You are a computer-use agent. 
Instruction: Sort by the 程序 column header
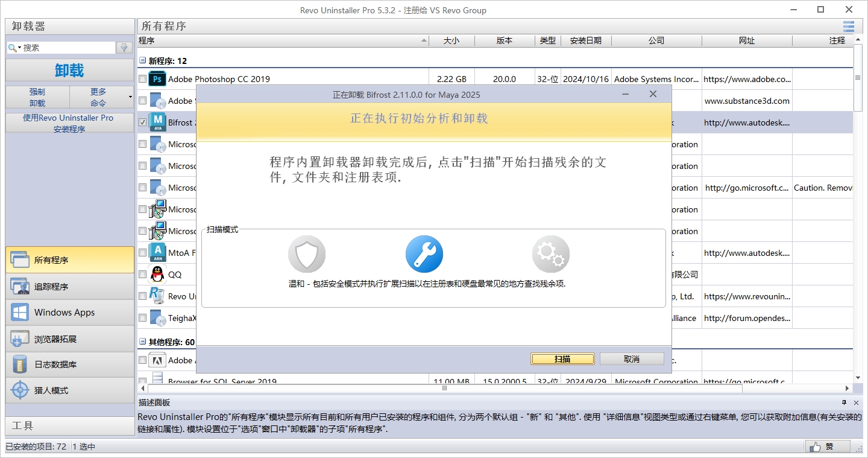click(x=283, y=40)
